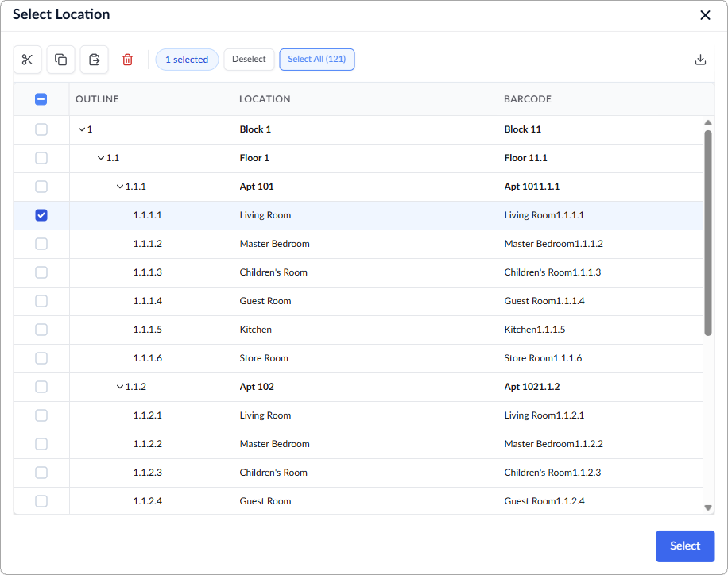Click the Block 1 location cell
Image resolution: width=728 pixels, height=575 pixels.
tap(255, 129)
